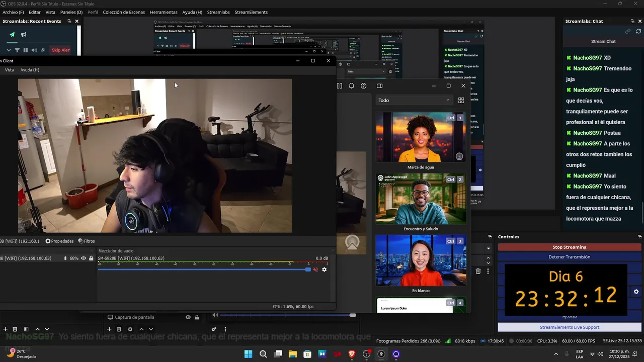Open the Colección de Escenas menu
644x362 pixels.
click(x=124, y=12)
